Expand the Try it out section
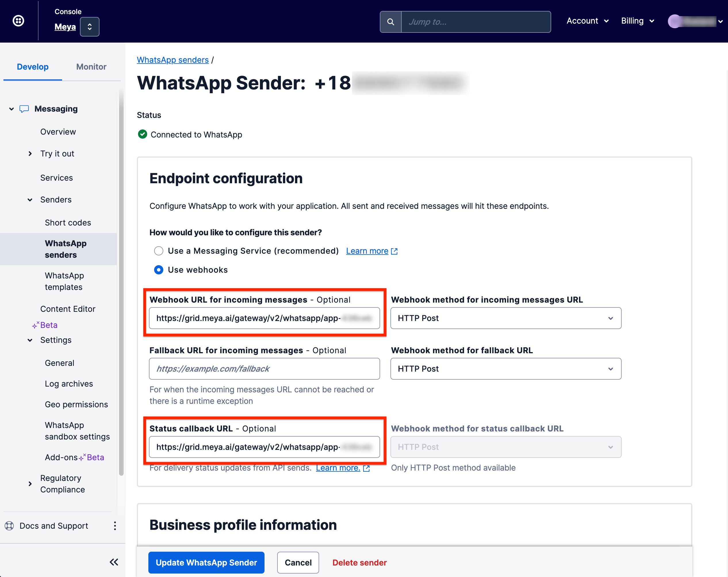The image size is (728, 577). tap(30, 154)
